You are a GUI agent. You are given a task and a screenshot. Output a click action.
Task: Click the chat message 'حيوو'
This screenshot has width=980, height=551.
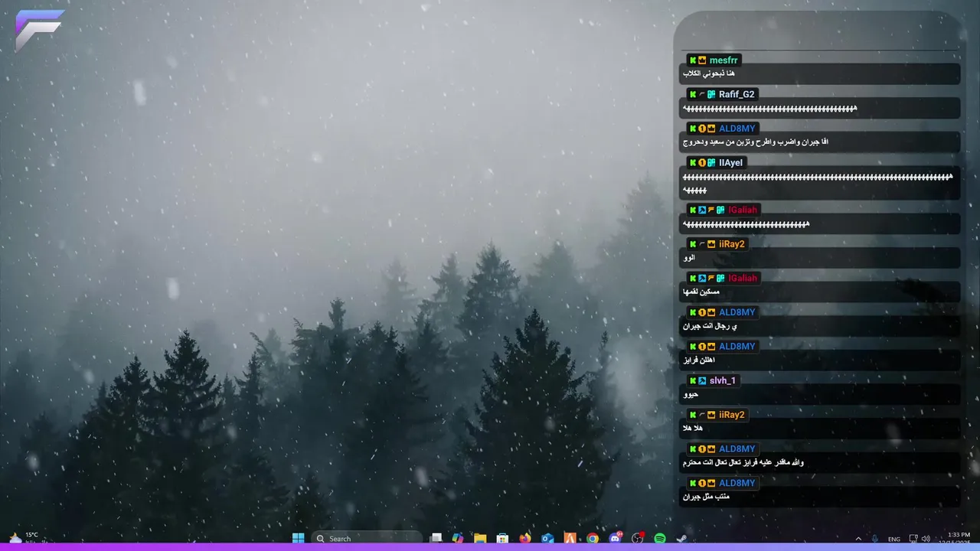pyautogui.click(x=691, y=394)
